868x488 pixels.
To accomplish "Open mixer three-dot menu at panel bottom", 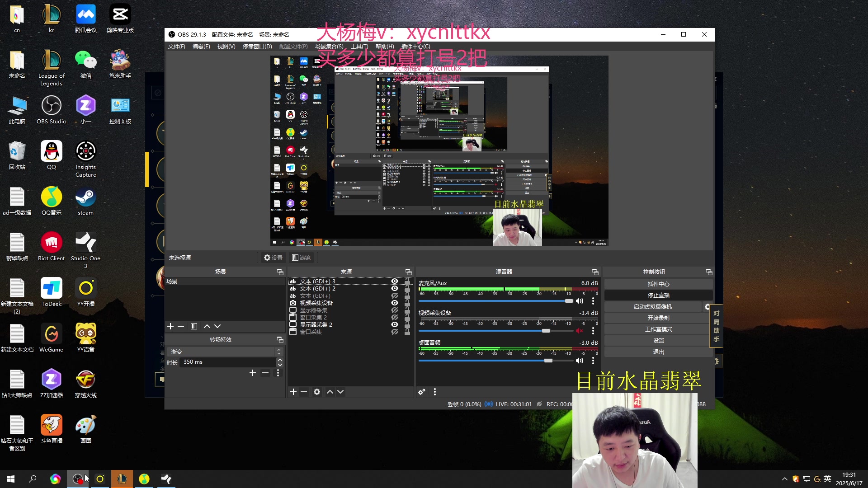I will (435, 392).
